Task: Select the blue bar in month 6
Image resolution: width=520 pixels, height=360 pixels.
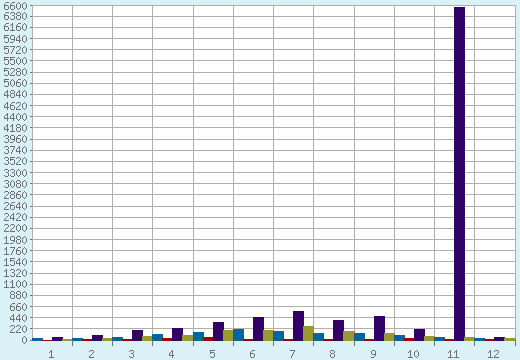Action: [238, 335]
